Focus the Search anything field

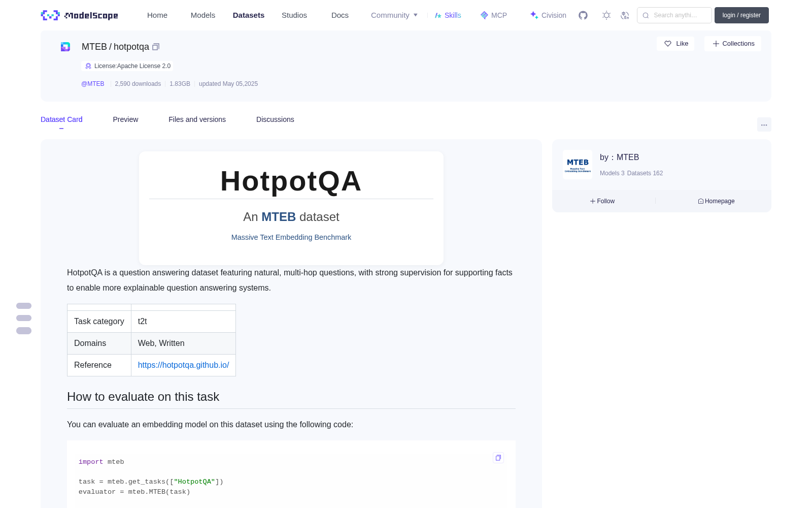pos(674,15)
